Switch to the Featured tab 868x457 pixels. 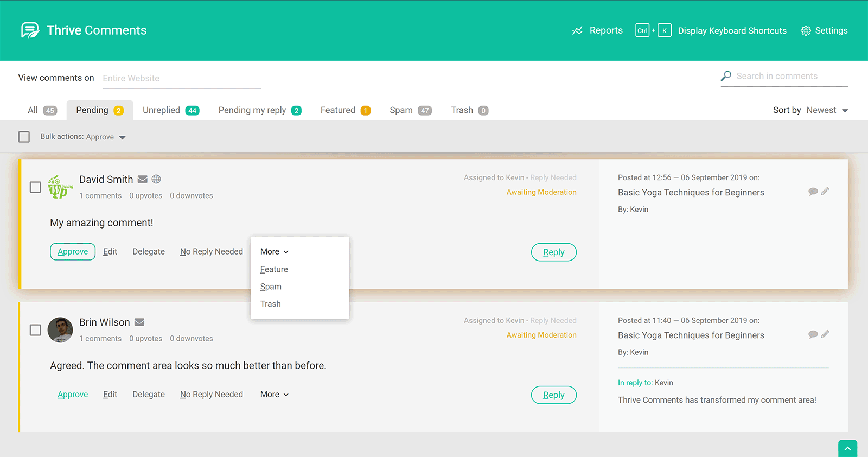(x=346, y=110)
